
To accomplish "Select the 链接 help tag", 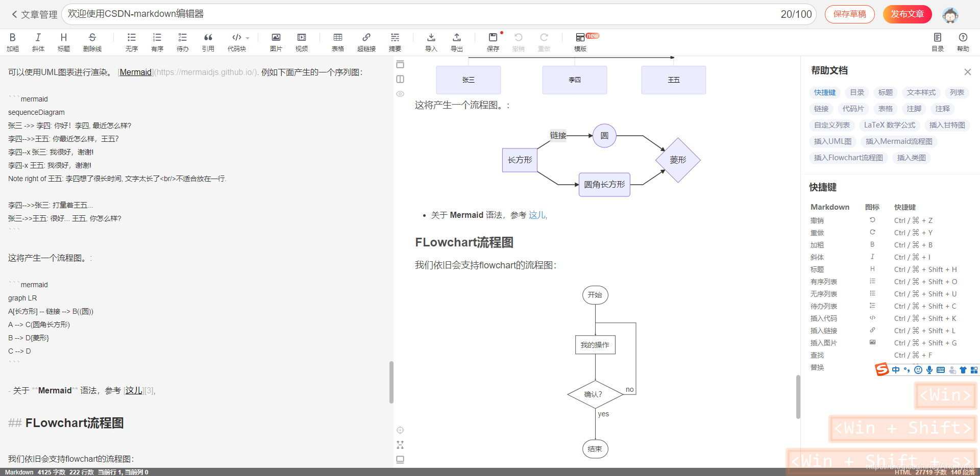I will click(x=821, y=109).
